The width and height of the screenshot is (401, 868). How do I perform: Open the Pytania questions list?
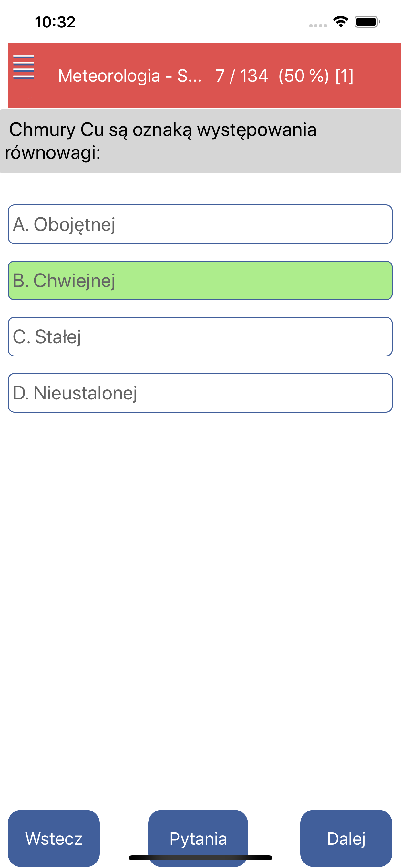(x=198, y=838)
